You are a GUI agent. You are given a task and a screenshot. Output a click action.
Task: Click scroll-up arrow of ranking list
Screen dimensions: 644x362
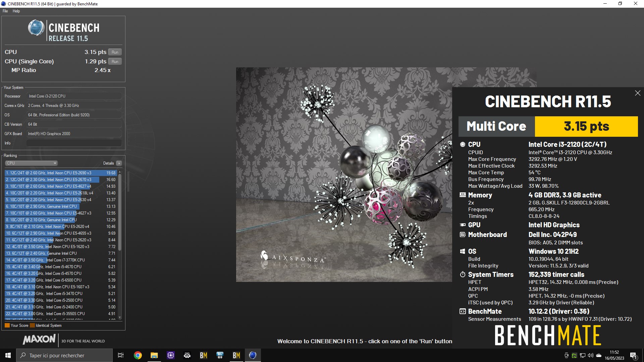click(120, 172)
